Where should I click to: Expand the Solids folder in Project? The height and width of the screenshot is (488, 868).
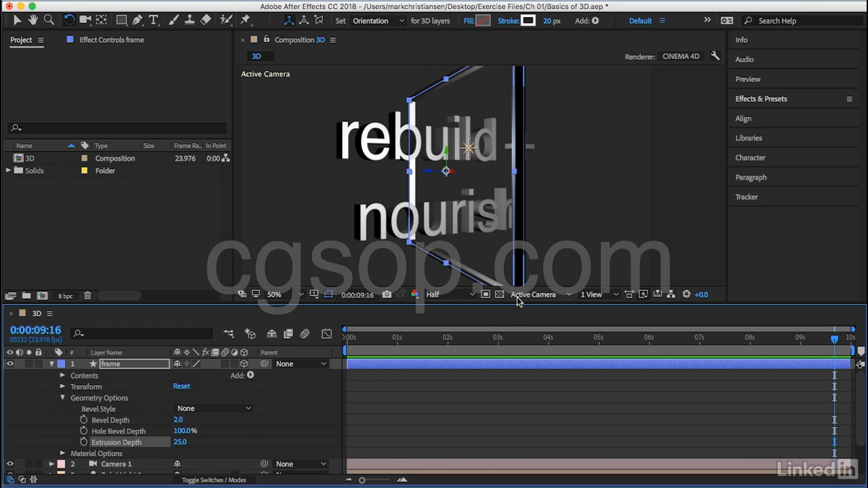pos(8,171)
